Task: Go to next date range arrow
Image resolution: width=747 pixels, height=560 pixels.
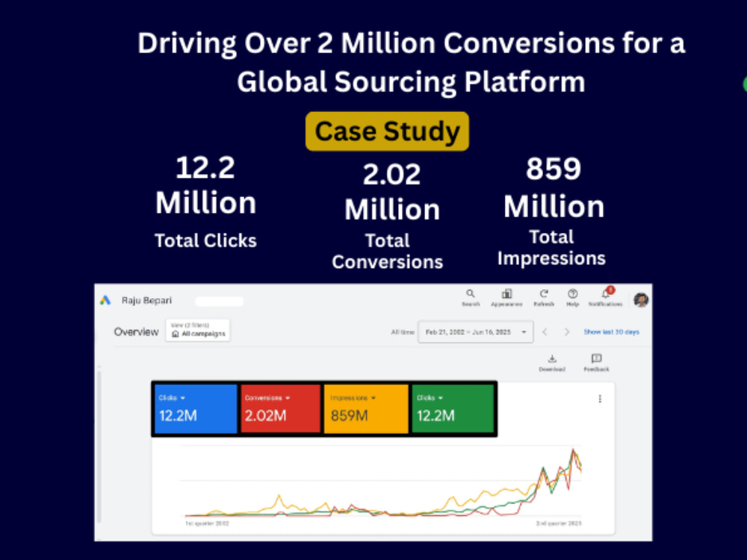Action: (x=566, y=332)
